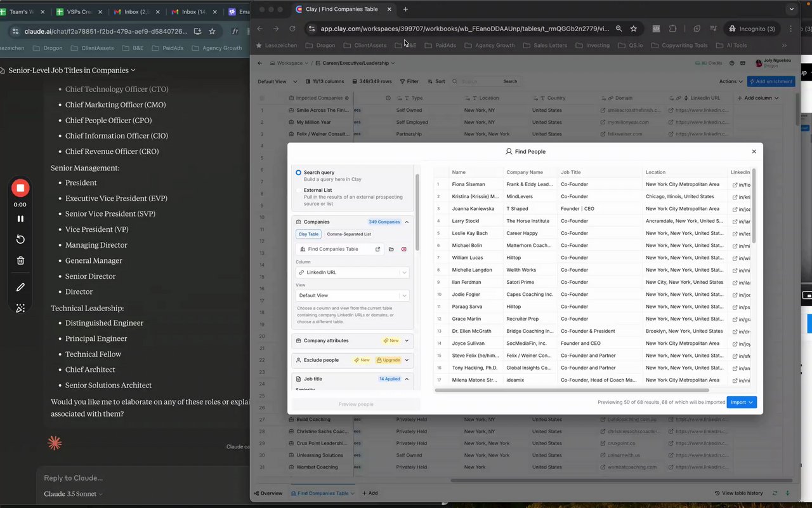Open the Find Companies Table in a new tab
Screen dimensions: 812x508
378,249
